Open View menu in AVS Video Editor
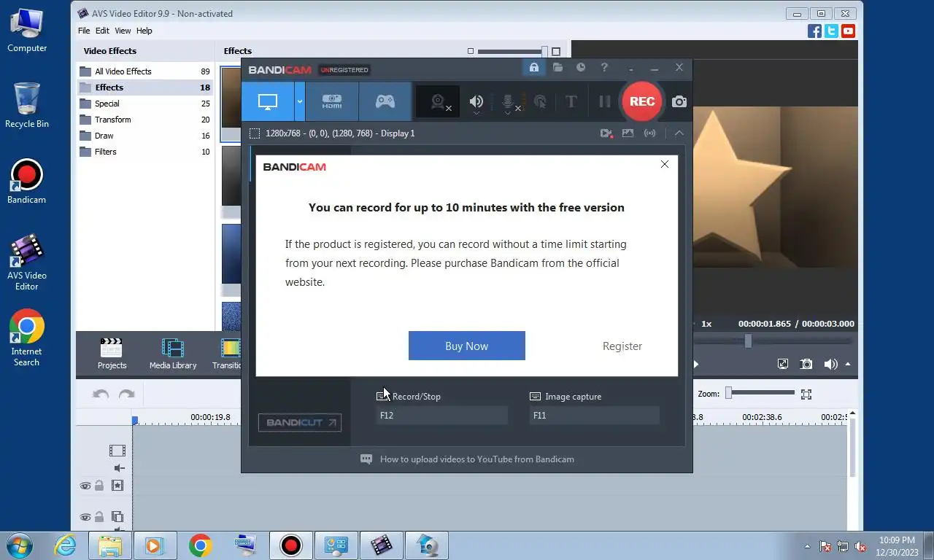Image resolution: width=934 pixels, height=560 pixels. 123,31
